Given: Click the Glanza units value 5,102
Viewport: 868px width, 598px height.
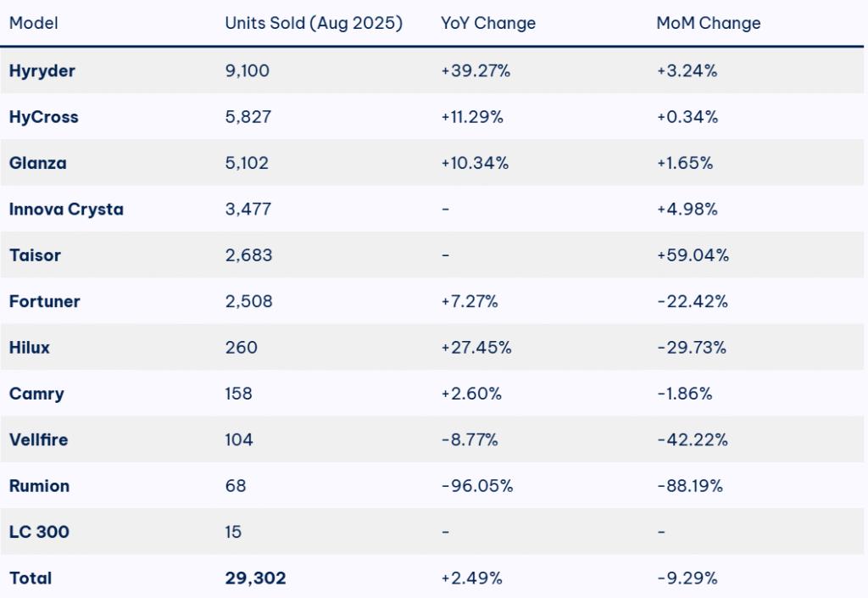Looking at the screenshot, I should pos(248,163).
